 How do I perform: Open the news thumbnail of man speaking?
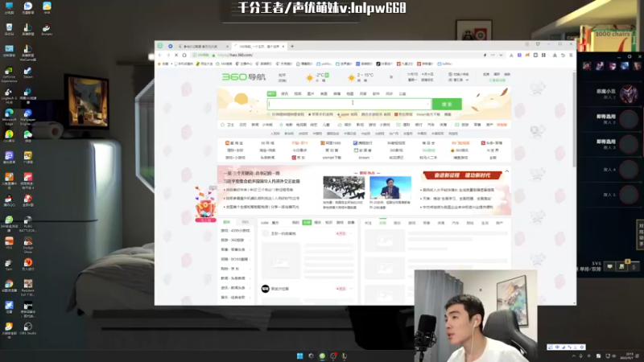point(390,187)
